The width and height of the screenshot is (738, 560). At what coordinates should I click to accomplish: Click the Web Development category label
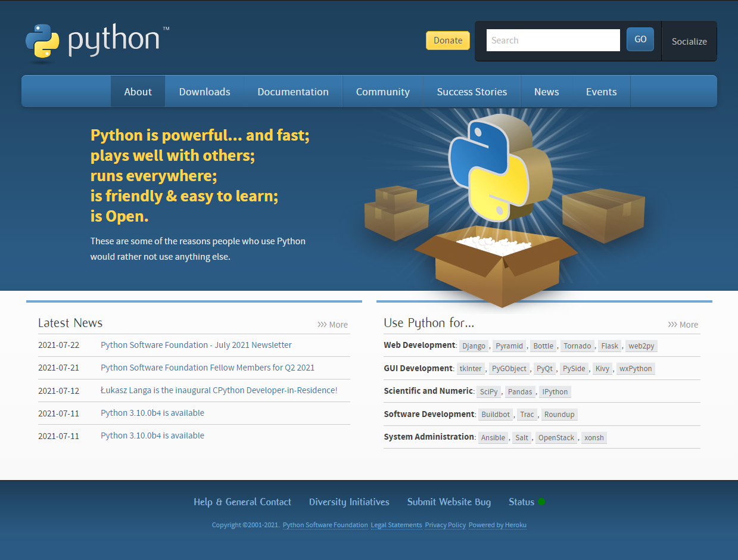[419, 345]
